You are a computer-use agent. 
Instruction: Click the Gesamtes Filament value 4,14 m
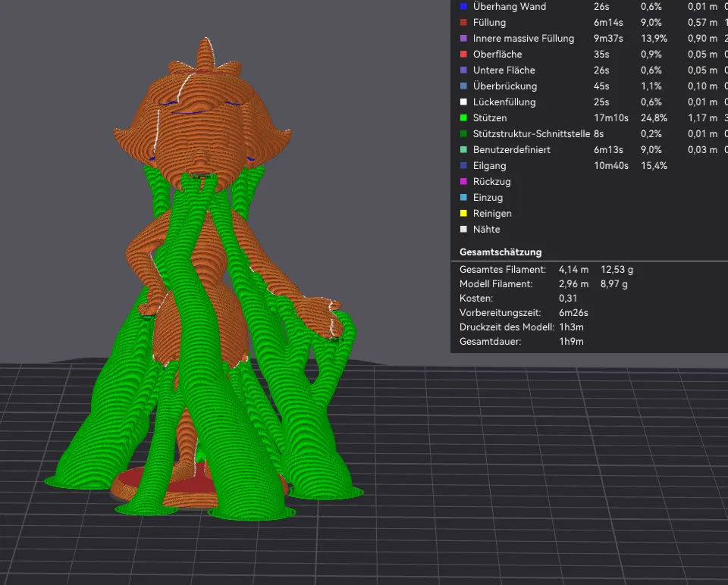pos(573,269)
